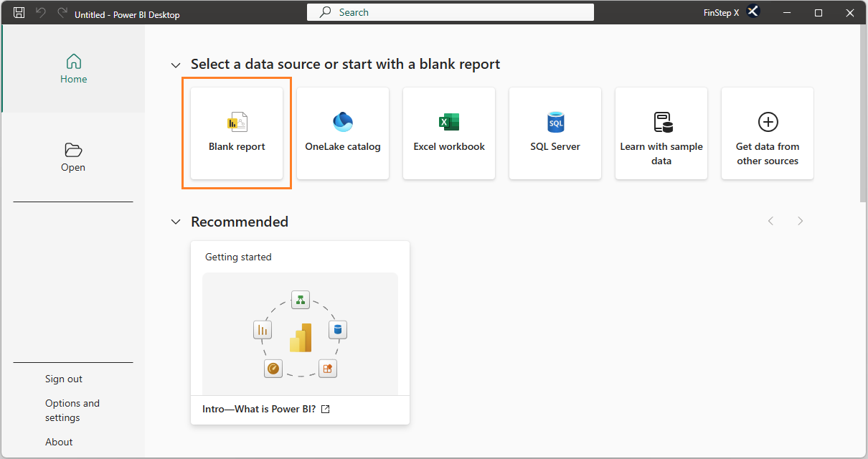Close the Power BI Desktop window

click(850, 13)
